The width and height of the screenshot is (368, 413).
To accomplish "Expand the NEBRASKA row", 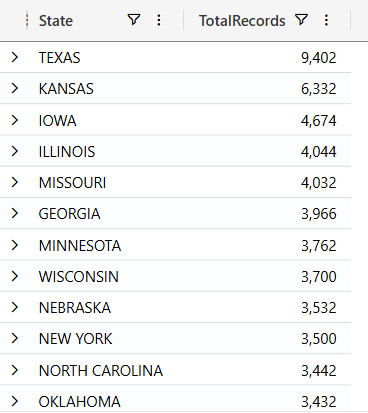I will pyautogui.click(x=14, y=307).
